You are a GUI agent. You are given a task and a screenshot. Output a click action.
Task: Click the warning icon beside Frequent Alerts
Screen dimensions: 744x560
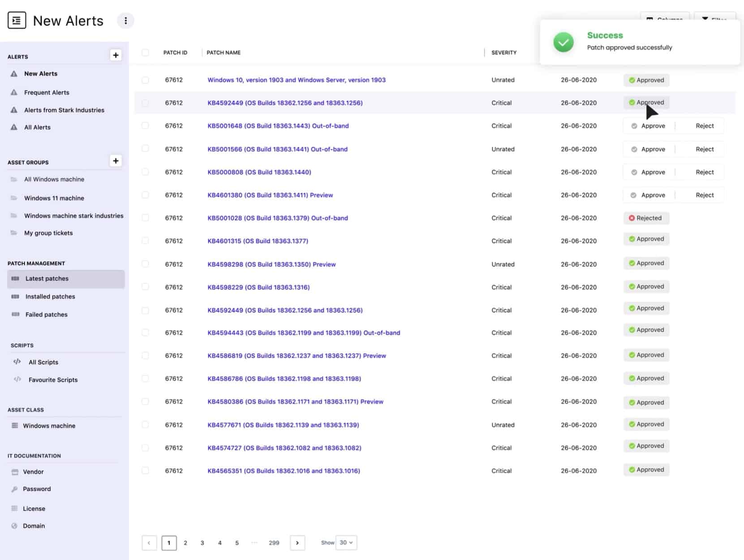click(14, 92)
